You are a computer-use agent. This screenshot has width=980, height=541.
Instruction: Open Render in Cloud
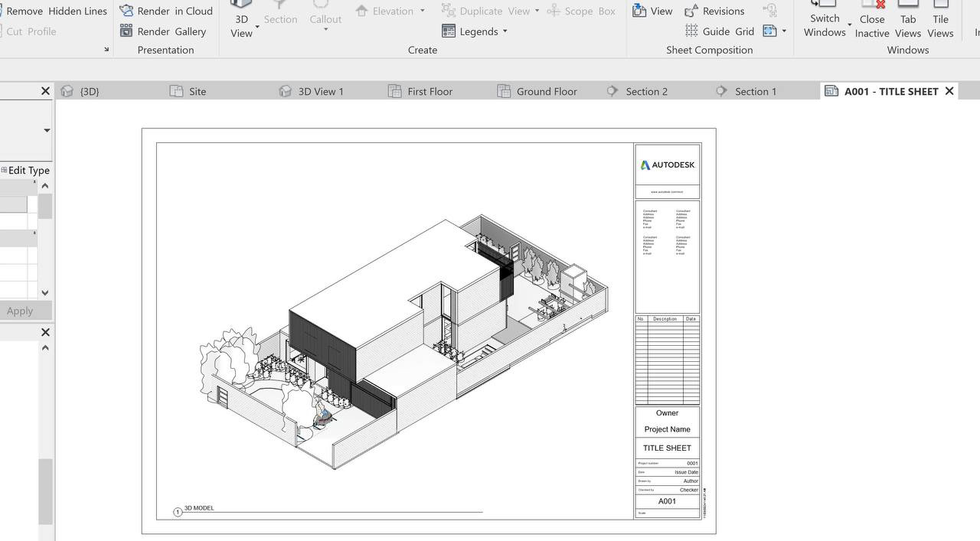166,11
